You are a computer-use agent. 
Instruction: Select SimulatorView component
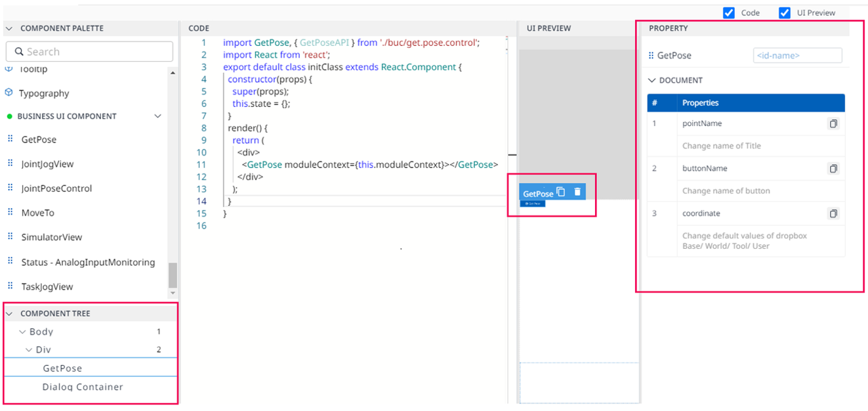(51, 237)
